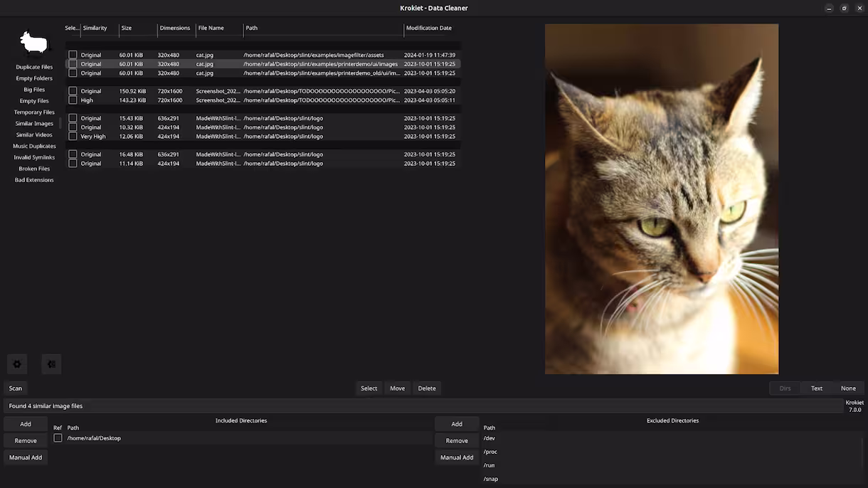Add an included directory
The height and width of the screenshot is (488, 868).
26,424
